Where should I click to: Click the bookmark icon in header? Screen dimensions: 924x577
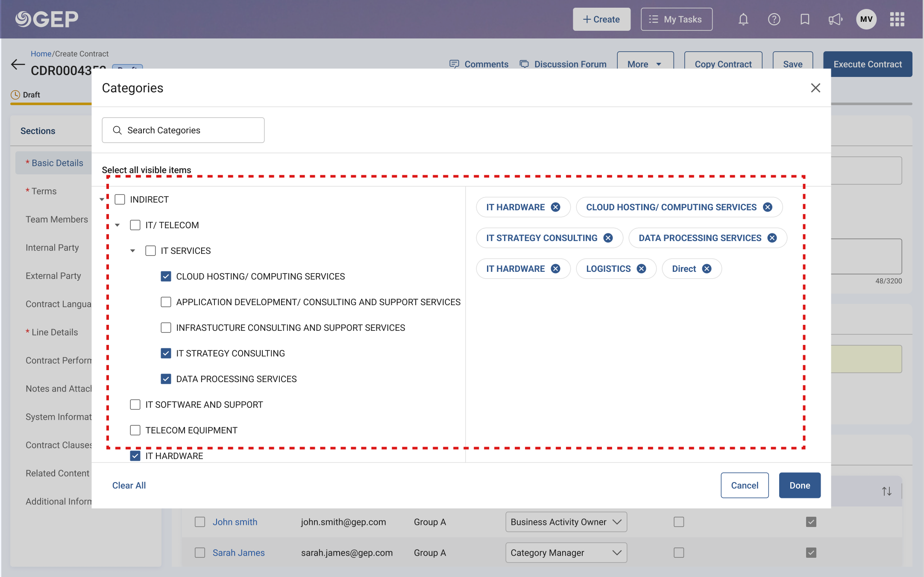click(805, 19)
